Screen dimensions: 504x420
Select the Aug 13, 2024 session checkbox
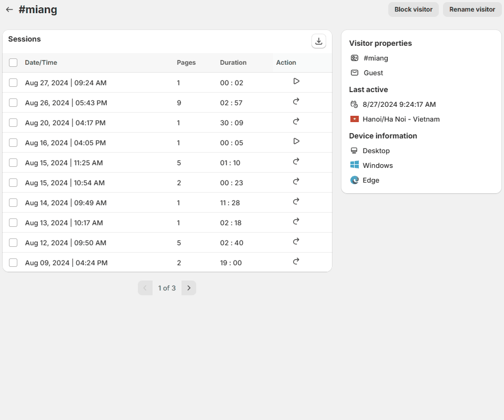click(x=13, y=223)
